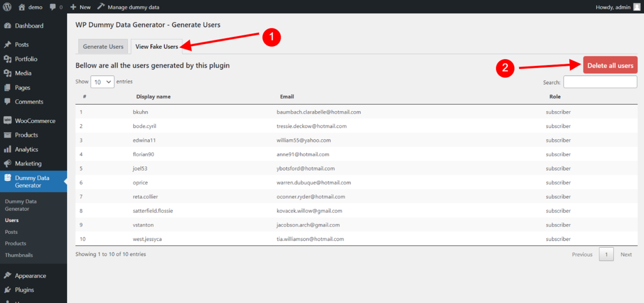Sort by the Email column header

tap(287, 97)
